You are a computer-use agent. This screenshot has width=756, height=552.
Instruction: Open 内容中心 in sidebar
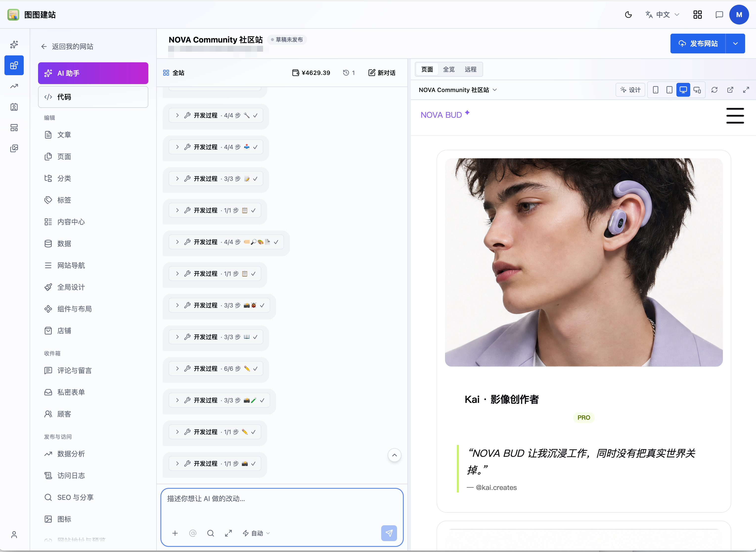[93, 222]
